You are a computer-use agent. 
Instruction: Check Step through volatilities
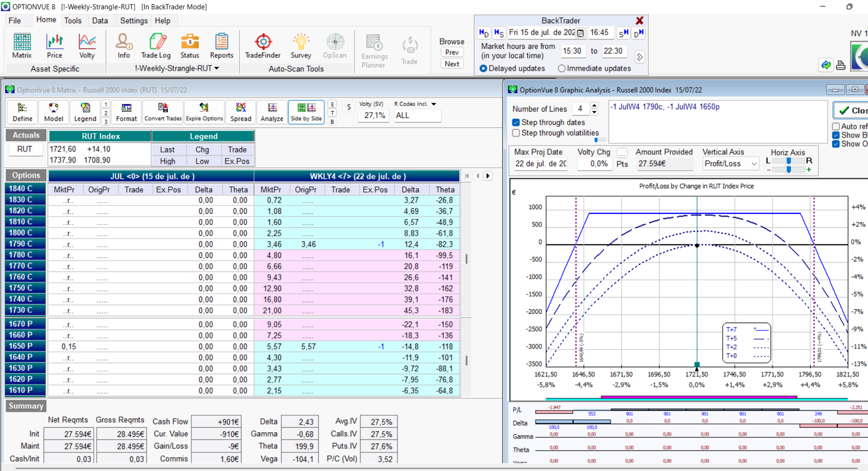click(516, 133)
